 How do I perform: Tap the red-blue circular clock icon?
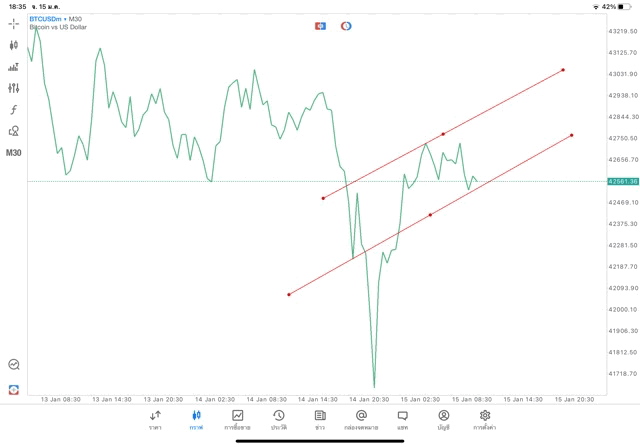[346, 25]
